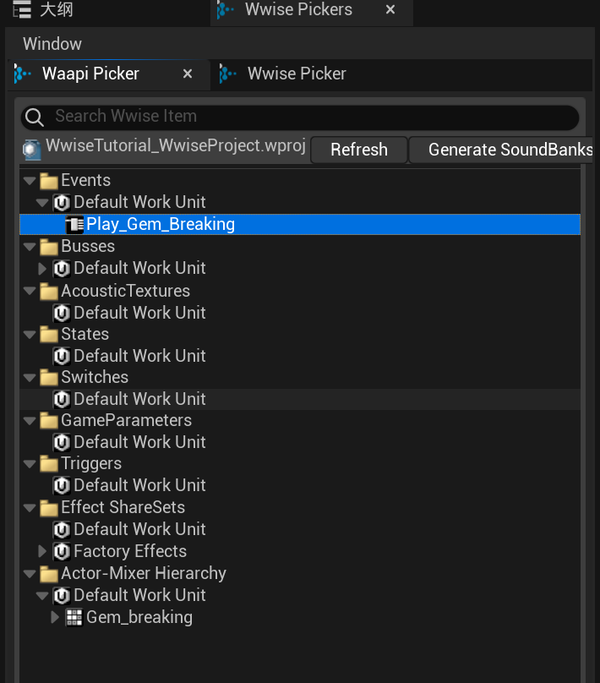The width and height of the screenshot is (600, 683).
Task: Click the Play_Gem_Breaking event icon
Action: [74, 225]
